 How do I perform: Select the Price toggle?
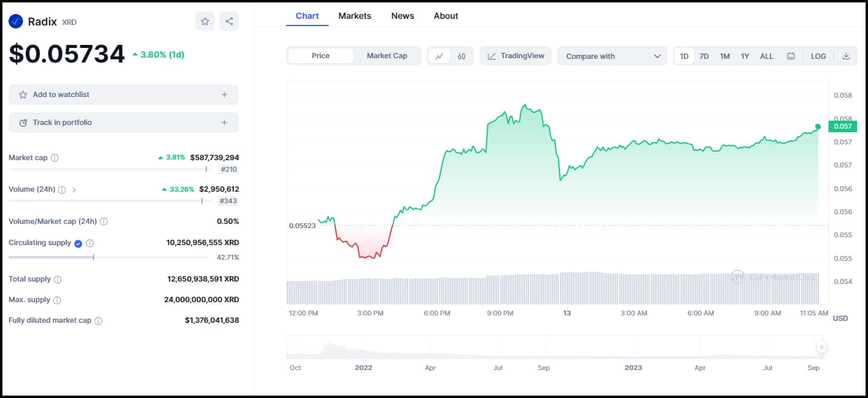(321, 56)
